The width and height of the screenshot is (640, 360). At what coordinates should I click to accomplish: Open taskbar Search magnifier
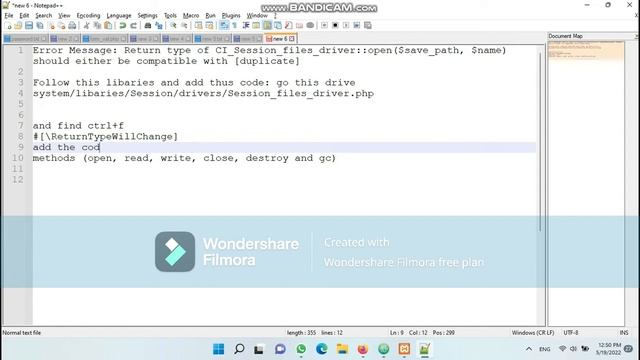coord(239,349)
